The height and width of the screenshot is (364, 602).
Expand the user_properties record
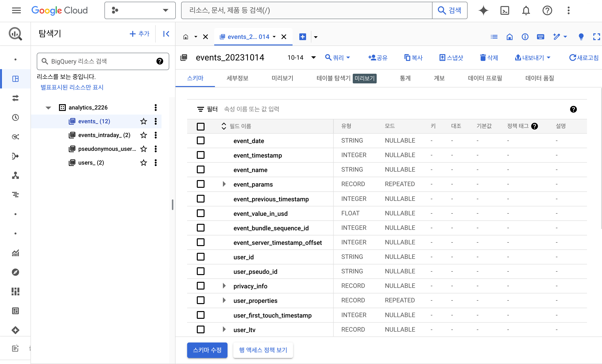pos(224,300)
